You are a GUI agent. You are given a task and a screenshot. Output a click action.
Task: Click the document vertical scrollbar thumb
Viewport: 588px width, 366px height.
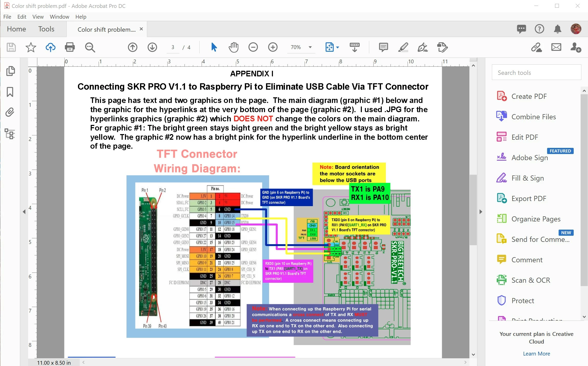click(x=473, y=209)
